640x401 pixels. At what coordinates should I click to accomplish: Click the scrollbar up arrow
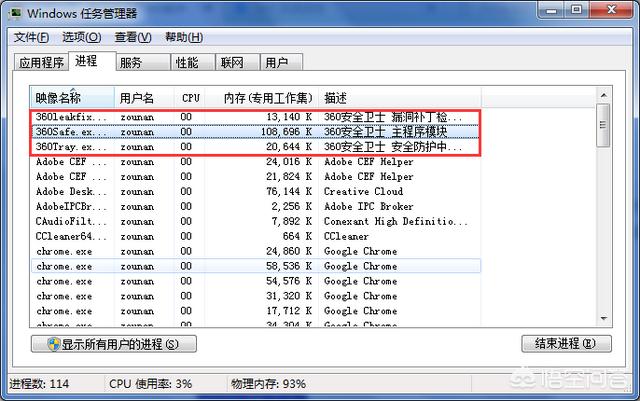tap(604, 96)
